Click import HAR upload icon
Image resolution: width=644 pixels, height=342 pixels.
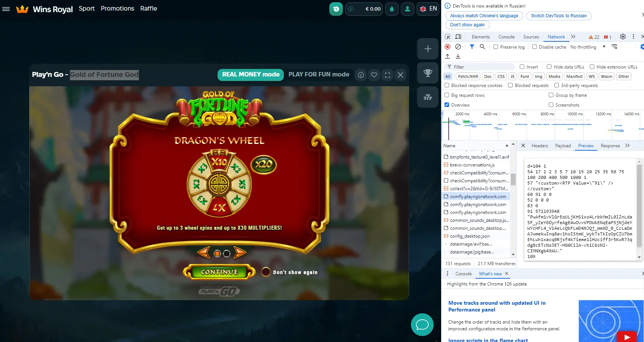tap(448, 56)
